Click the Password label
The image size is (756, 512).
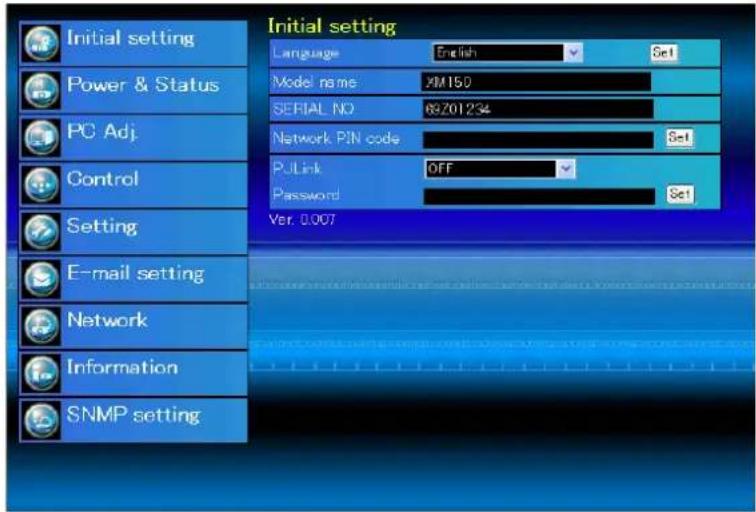pos(306,194)
